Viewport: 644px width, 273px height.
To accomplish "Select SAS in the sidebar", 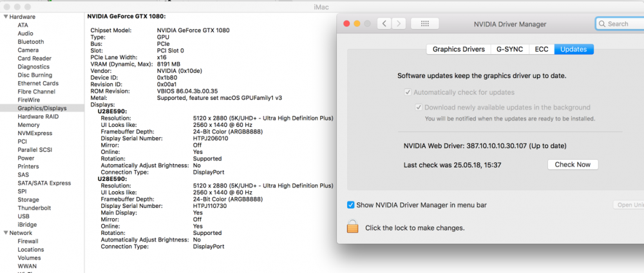I will [23, 175].
